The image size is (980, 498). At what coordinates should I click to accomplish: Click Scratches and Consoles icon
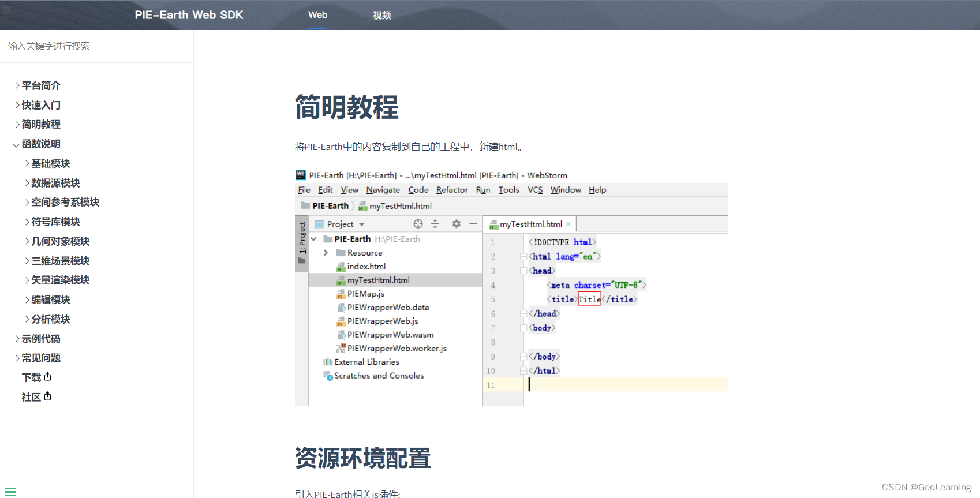pyautogui.click(x=328, y=376)
